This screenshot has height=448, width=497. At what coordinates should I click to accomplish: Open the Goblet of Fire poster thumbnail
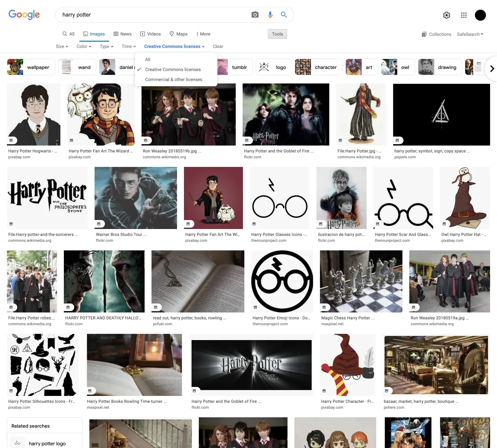(286, 114)
